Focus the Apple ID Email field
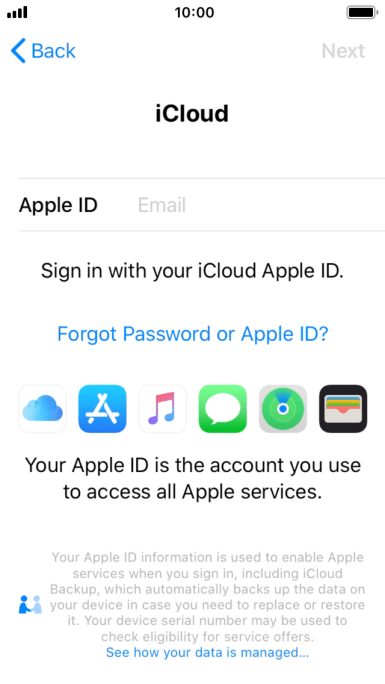This screenshot has height=684, width=385. pyautogui.click(x=257, y=205)
